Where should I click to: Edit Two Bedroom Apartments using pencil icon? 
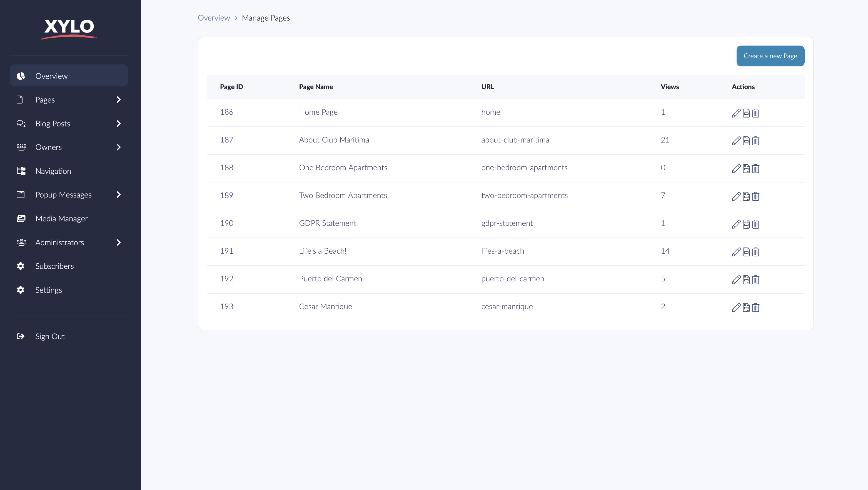coord(736,196)
